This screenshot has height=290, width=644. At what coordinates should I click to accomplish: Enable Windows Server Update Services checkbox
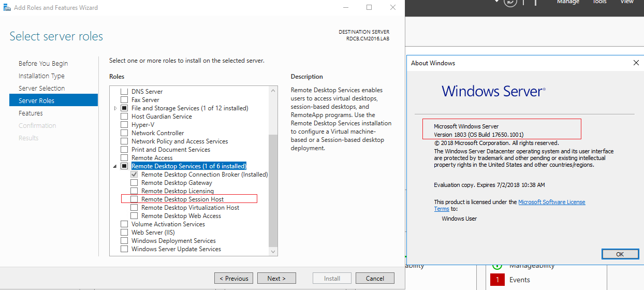point(124,249)
